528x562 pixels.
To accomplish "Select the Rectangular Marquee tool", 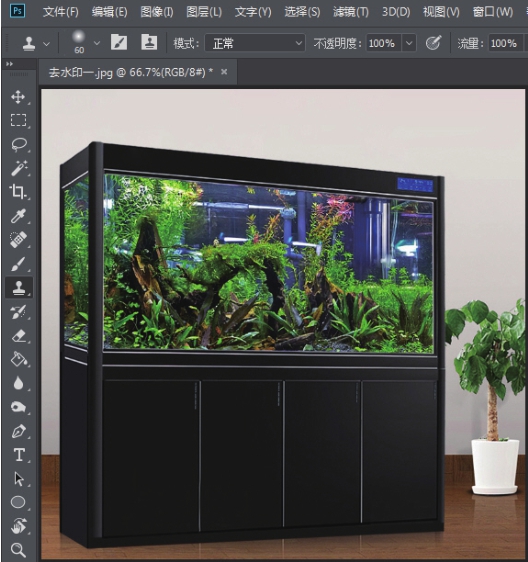I will tap(18, 120).
